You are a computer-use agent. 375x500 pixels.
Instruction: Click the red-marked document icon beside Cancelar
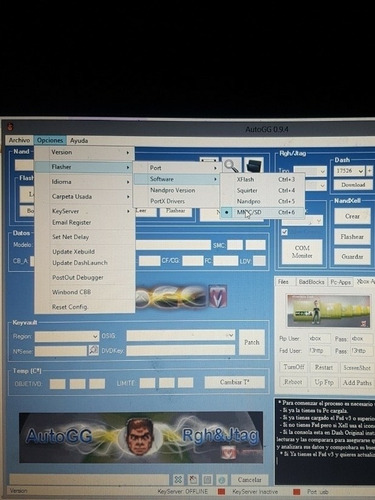click(x=193, y=480)
